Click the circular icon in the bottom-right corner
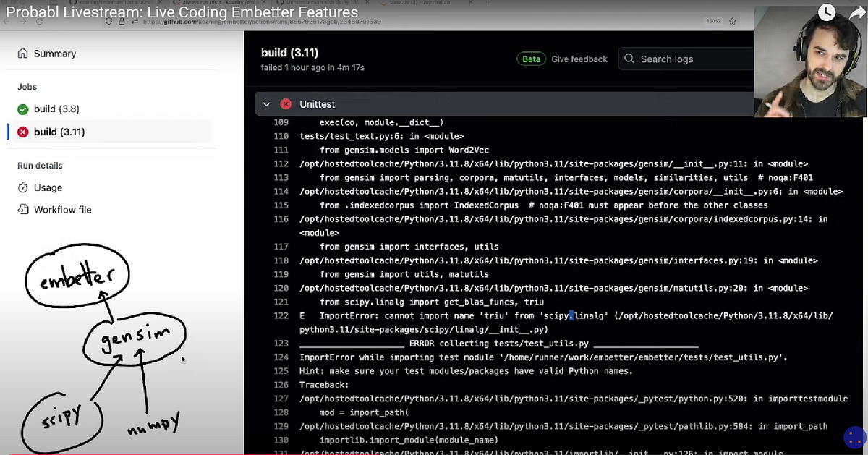This screenshot has height=455, width=868. (853, 438)
